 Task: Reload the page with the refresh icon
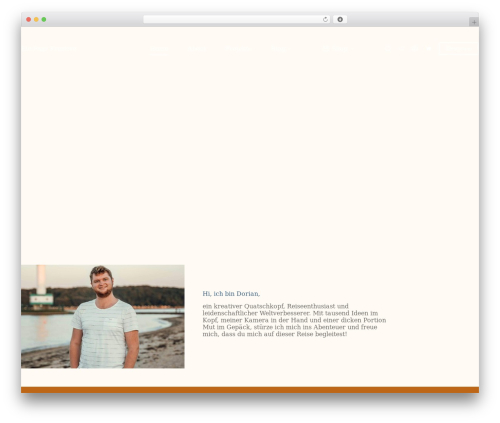325,20
